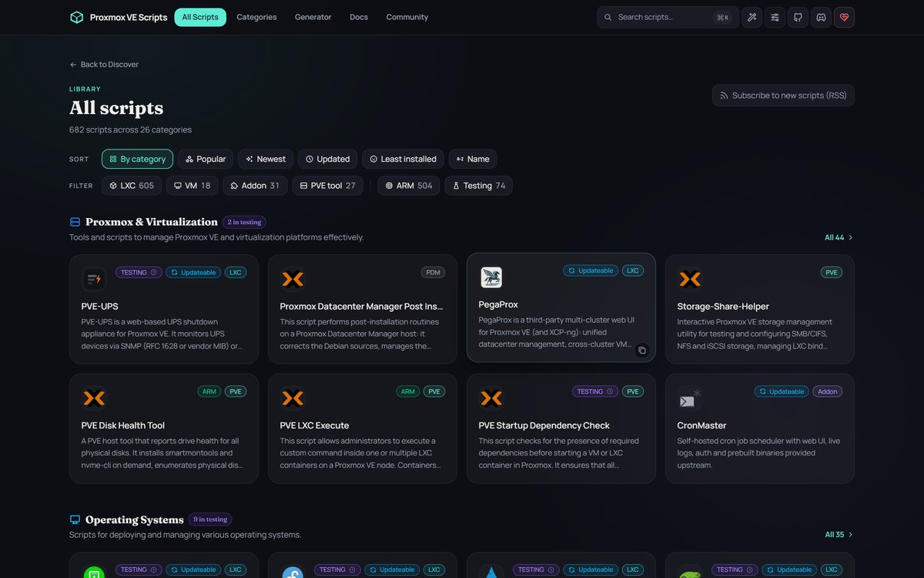The width and height of the screenshot is (924, 578).
Task: Click the Operating Systems monitor icon
Action: pos(75,519)
